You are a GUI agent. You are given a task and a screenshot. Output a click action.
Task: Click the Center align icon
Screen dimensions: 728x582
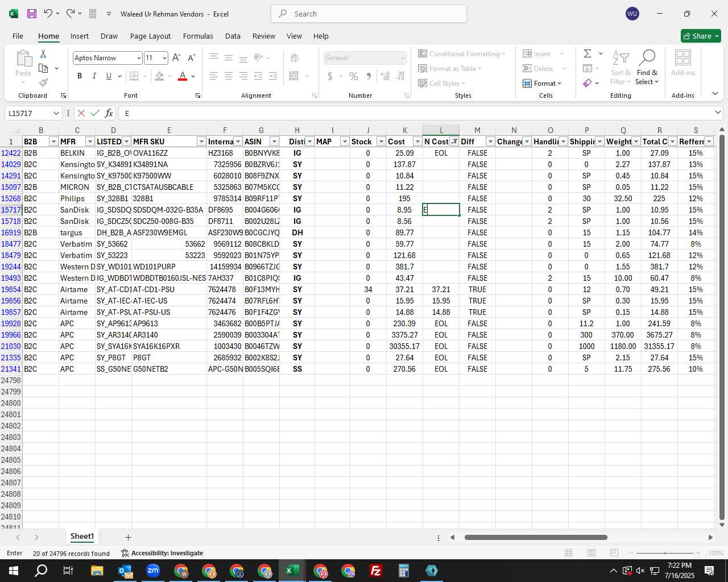[x=229, y=76]
